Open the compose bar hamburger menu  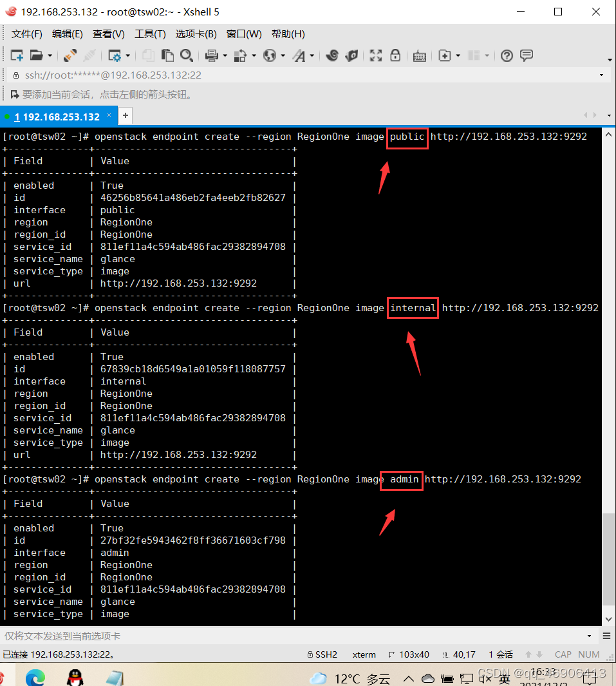(x=607, y=636)
